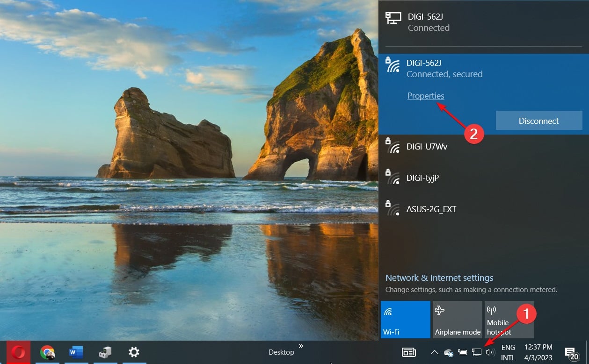The width and height of the screenshot is (589, 364).
Task: Toggle Wi-Fi off using the Wi-Fi tile
Action: coord(405,320)
